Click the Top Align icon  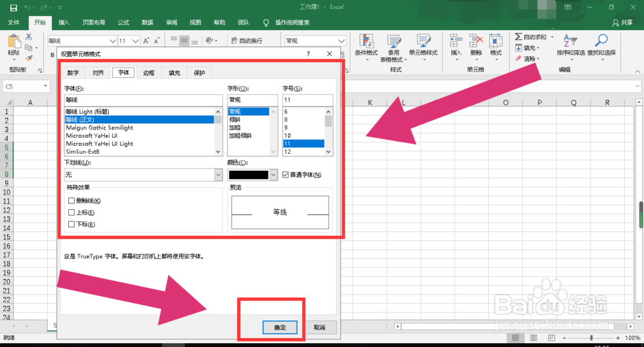(x=174, y=41)
